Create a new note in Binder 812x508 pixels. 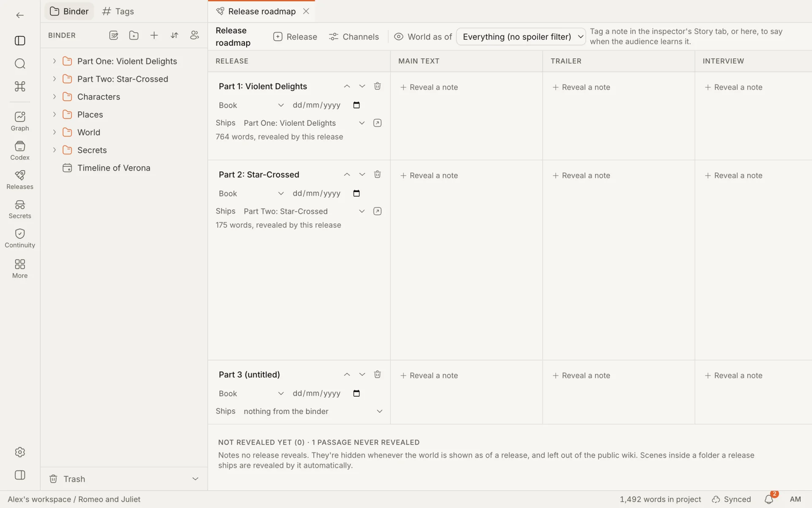(113, 36)
